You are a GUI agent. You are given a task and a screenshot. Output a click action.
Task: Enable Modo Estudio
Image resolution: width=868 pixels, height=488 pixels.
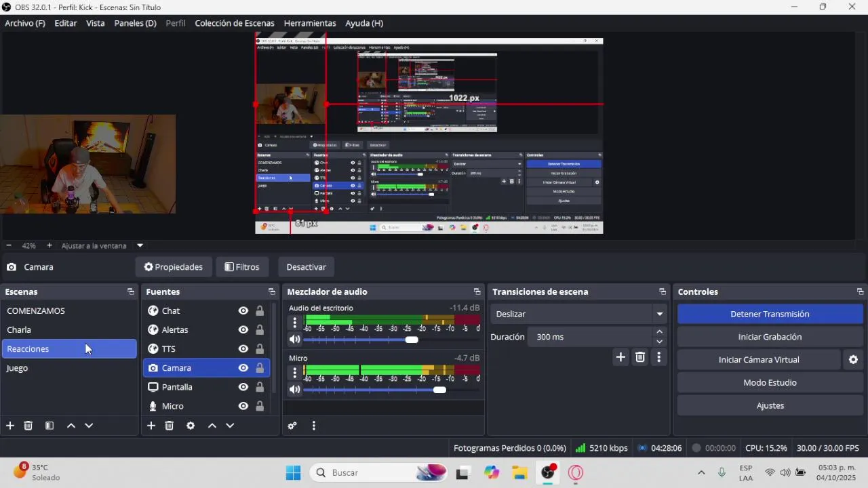[770, 383]
